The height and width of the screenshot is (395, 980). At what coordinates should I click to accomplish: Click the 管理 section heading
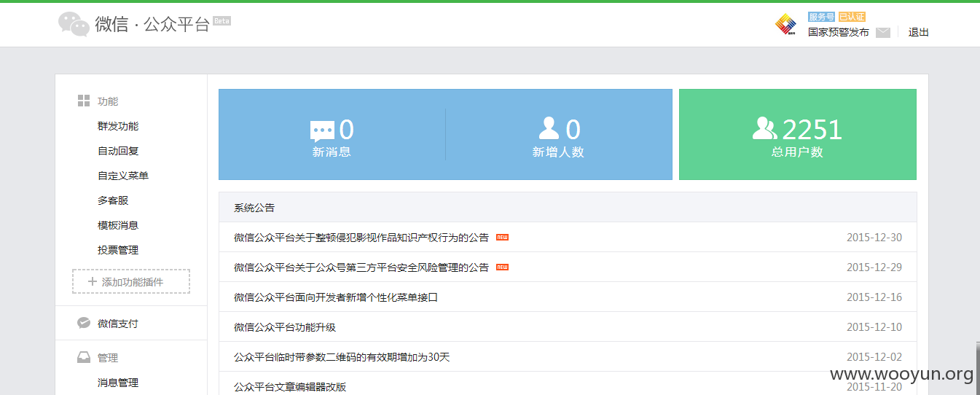(x=108, y=358)
